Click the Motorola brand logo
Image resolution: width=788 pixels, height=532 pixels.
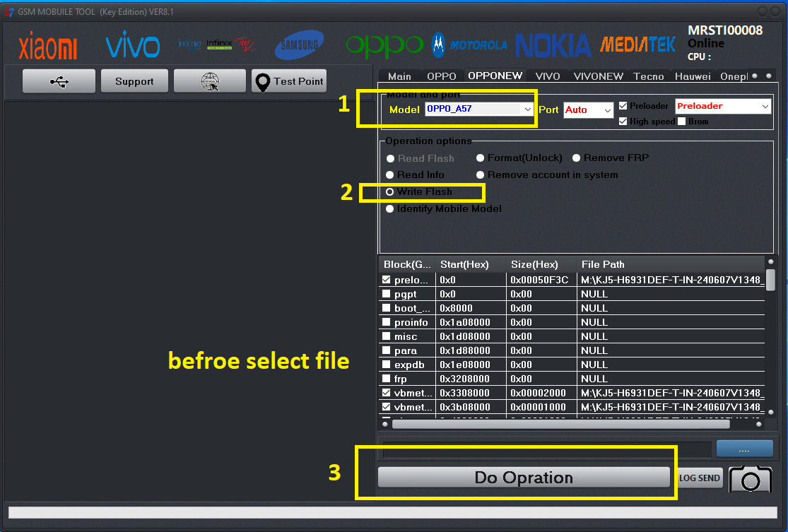(469, 45)
